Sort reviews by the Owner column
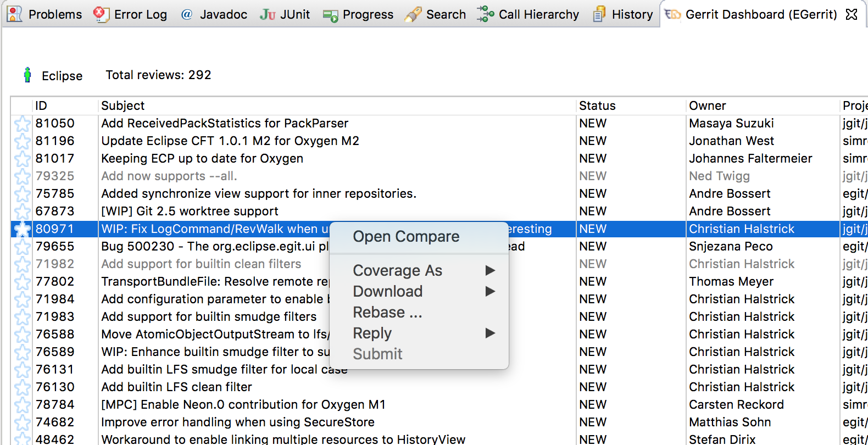 pos(707,105)
